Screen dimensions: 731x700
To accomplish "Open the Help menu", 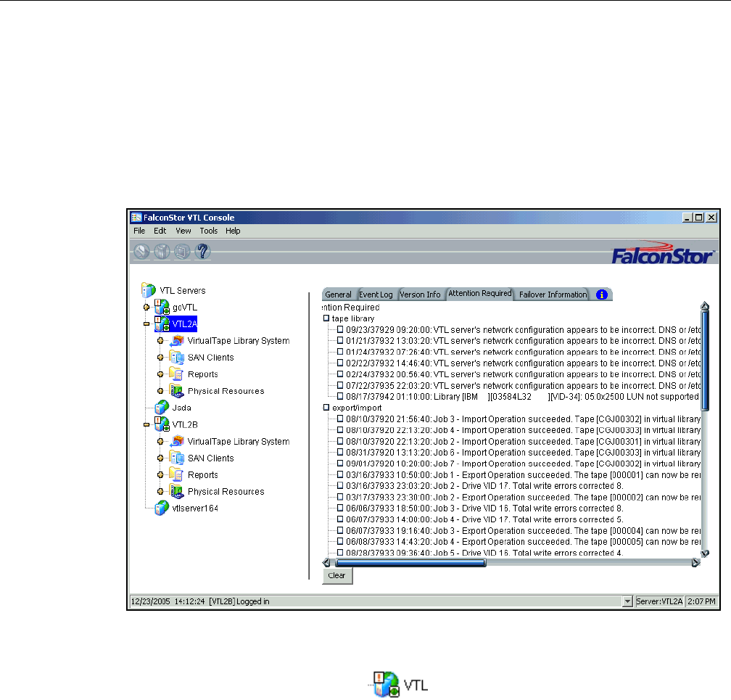I will (233, 231).
